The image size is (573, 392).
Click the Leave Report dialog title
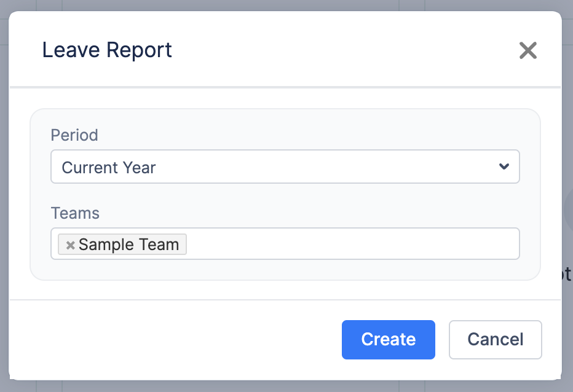pos(107,50)
